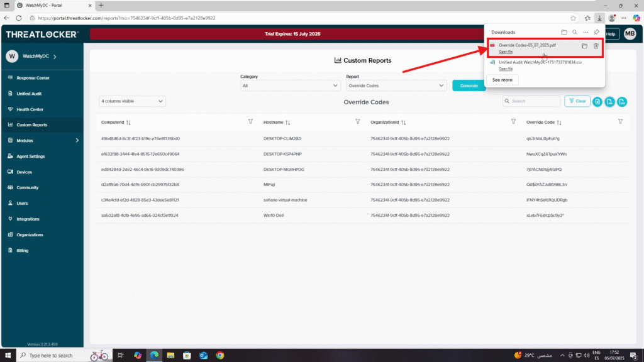The height and width of the screenshot is (362, 644).
Task: Open MB user account avatar
Action: 630,34
